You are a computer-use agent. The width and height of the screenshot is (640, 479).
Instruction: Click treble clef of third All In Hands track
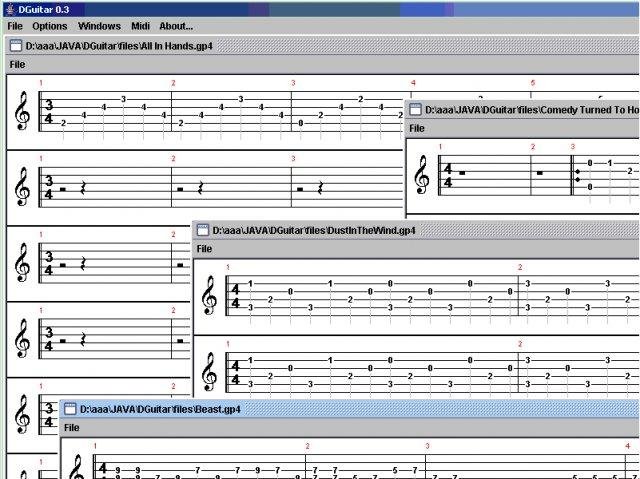coord(22,262)
